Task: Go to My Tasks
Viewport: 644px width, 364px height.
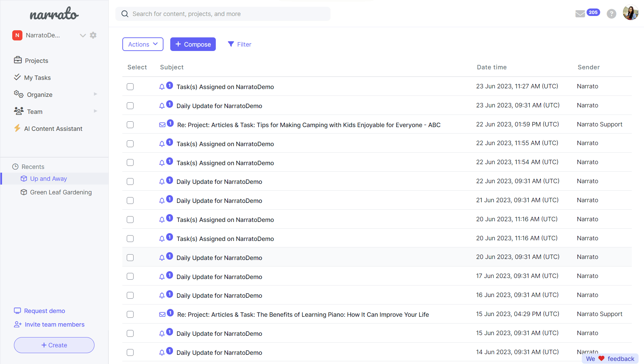Action: point(37,77)
